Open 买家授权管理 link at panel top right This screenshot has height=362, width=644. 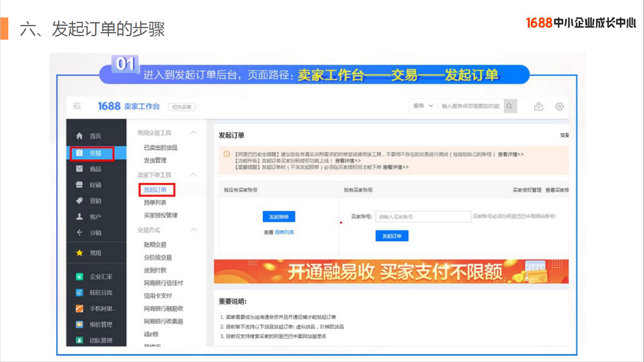(x=527, y=190)
